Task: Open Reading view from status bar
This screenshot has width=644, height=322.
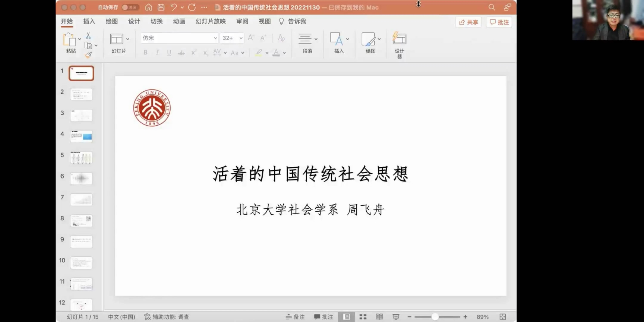Action: [x=379, y=317]
